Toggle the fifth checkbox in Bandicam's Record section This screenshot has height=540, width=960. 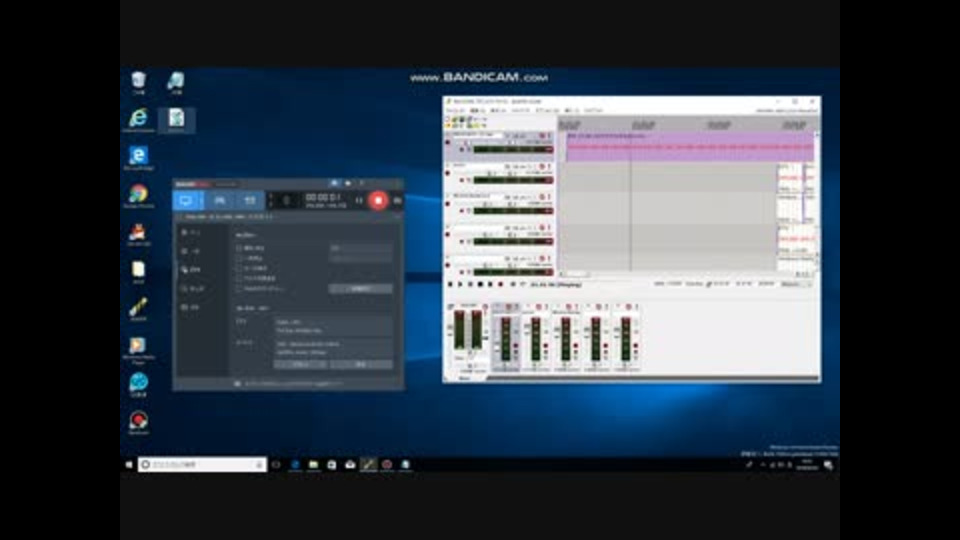pyautogui.click(x=239, y=288)
